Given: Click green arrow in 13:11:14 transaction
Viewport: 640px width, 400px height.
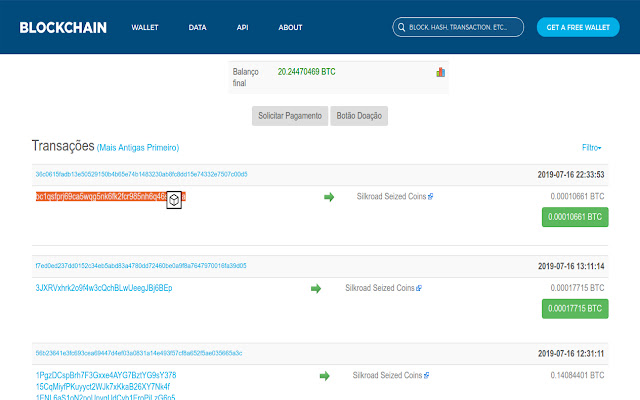Looking at the screenshot, I should point(316,289).
